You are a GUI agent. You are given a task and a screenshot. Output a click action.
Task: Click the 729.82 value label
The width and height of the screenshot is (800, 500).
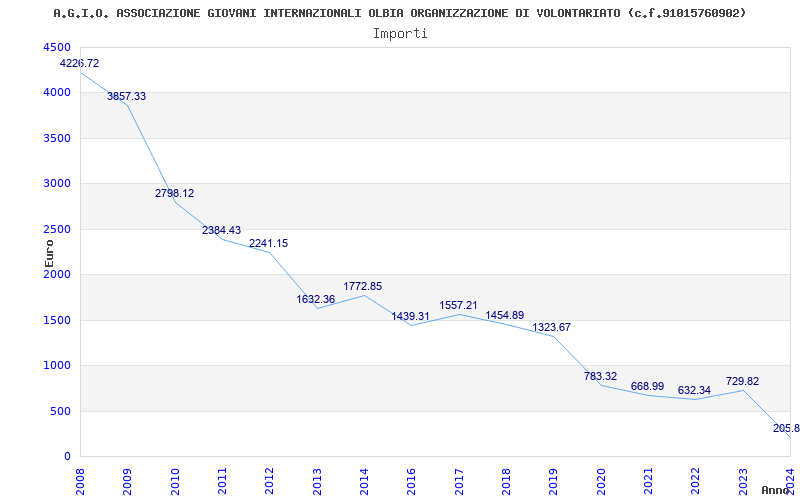(x=742, y=381)
